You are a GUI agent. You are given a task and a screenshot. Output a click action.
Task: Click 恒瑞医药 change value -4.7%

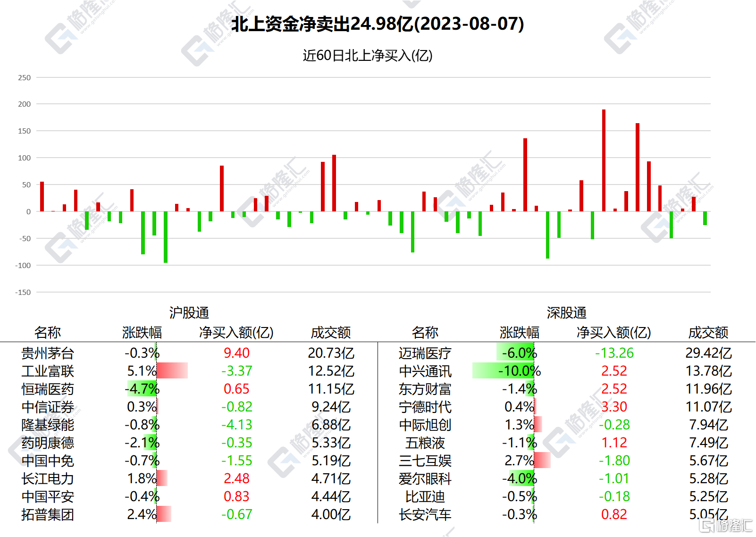[x=142, y=389]
